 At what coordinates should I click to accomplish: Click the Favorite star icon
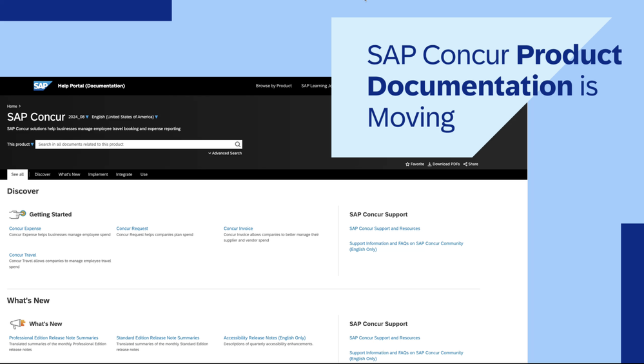pos(407,164)
